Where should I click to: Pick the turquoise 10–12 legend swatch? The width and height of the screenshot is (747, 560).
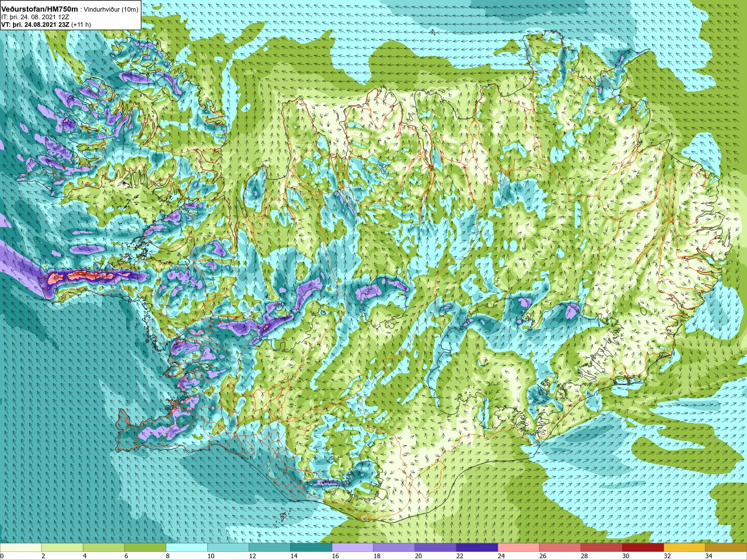point(228,548)
